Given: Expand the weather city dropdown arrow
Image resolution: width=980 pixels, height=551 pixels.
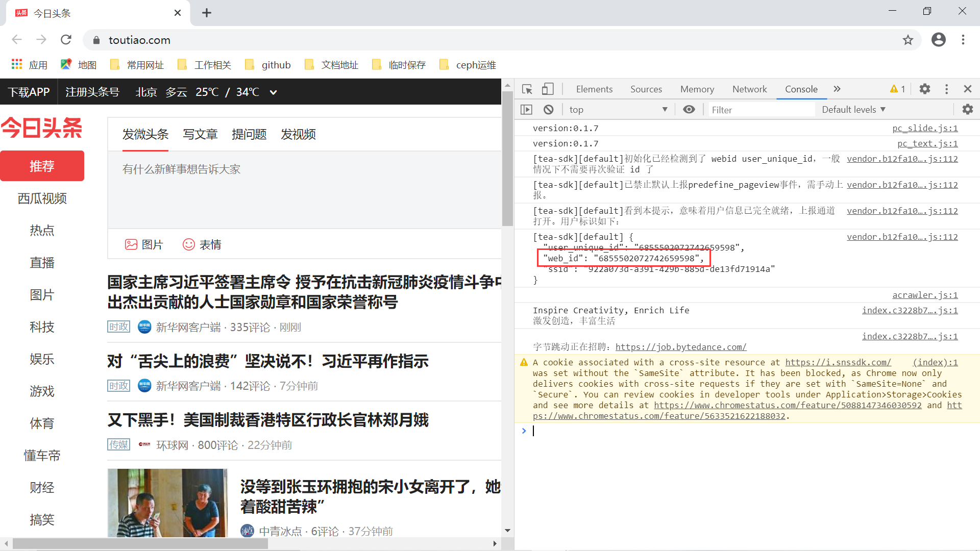Looking at the screenshot, I should 273,92.
